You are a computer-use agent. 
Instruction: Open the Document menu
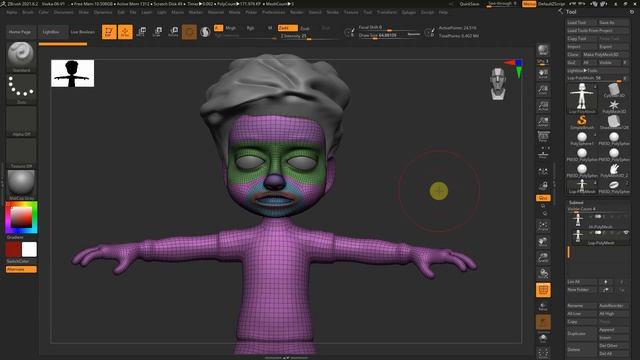(64, 12)
